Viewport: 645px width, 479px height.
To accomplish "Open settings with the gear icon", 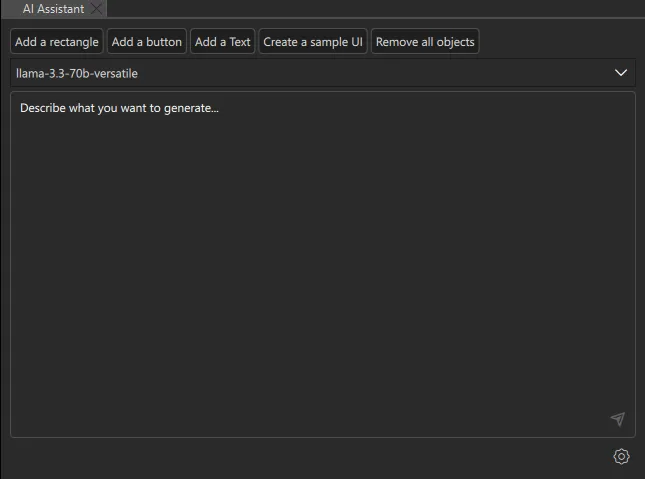I will coord(621,457).
